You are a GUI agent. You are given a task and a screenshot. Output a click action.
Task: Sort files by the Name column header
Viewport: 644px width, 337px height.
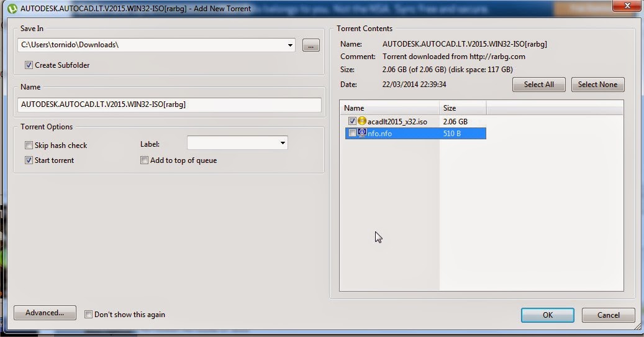389,108
